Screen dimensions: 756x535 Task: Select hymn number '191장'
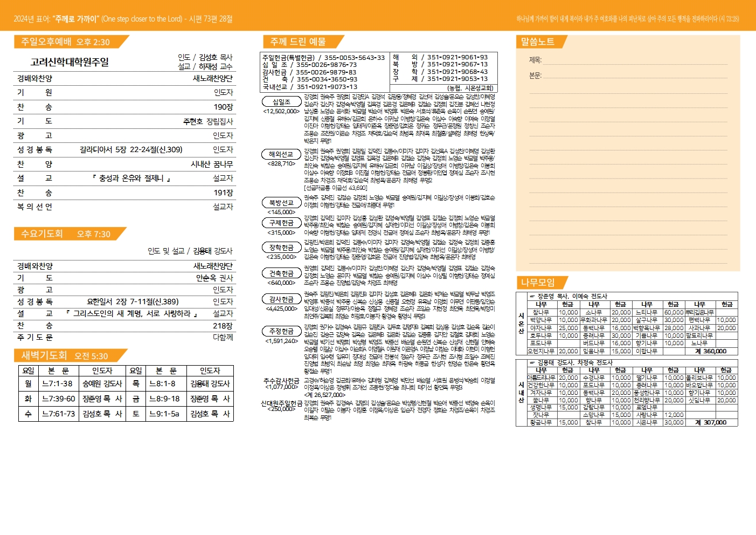pyautogui.click(x=223, y=193)
